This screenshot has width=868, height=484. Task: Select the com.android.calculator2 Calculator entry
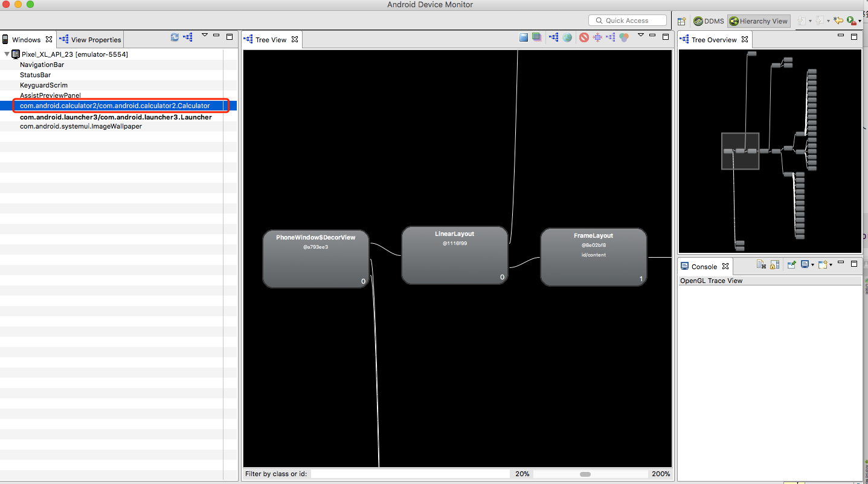(x=115, y=106)
